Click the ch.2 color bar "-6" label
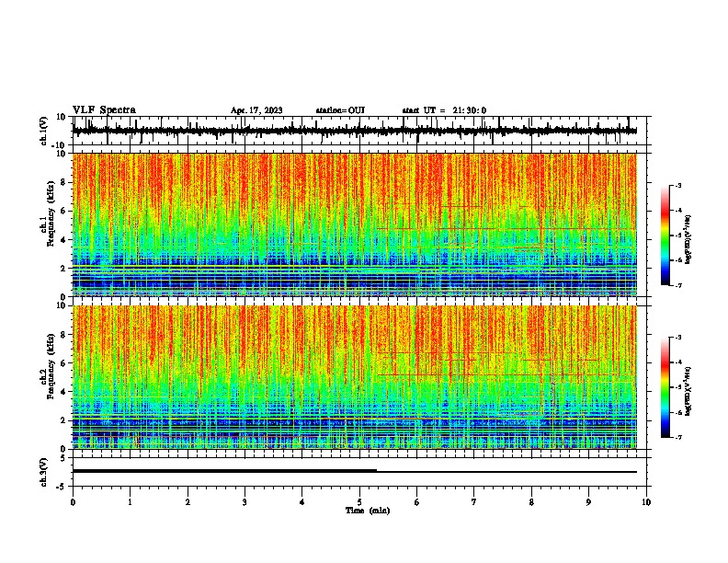This screenshot has height=563, width=728. click(677, 412)
